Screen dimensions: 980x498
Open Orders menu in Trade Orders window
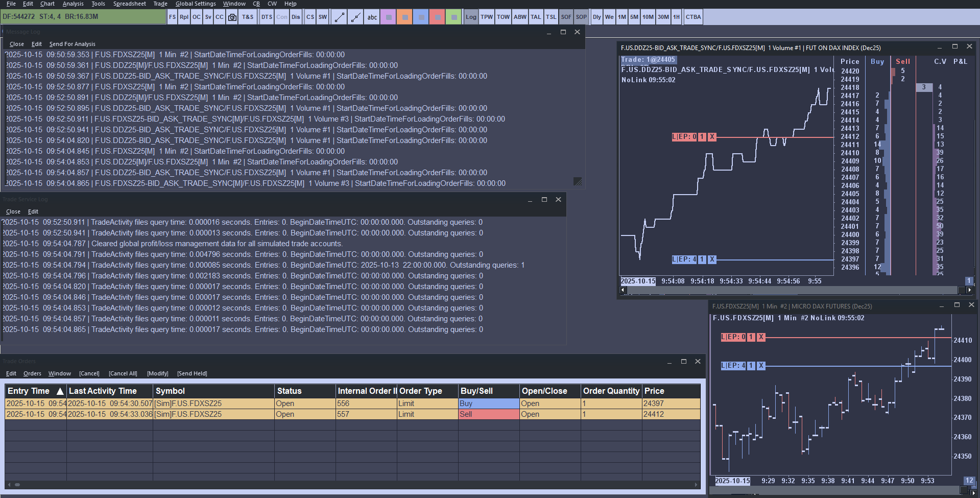(32, 373)
